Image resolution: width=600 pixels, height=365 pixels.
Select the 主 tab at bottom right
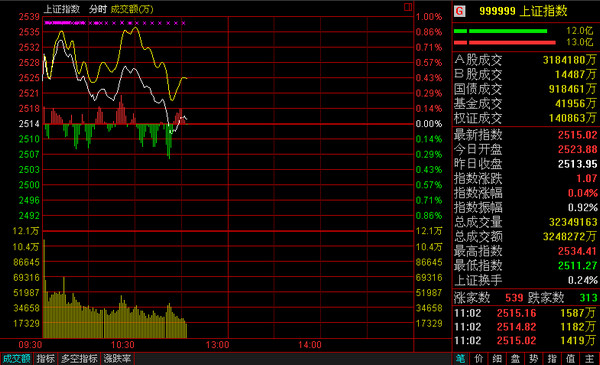point(589,358)
